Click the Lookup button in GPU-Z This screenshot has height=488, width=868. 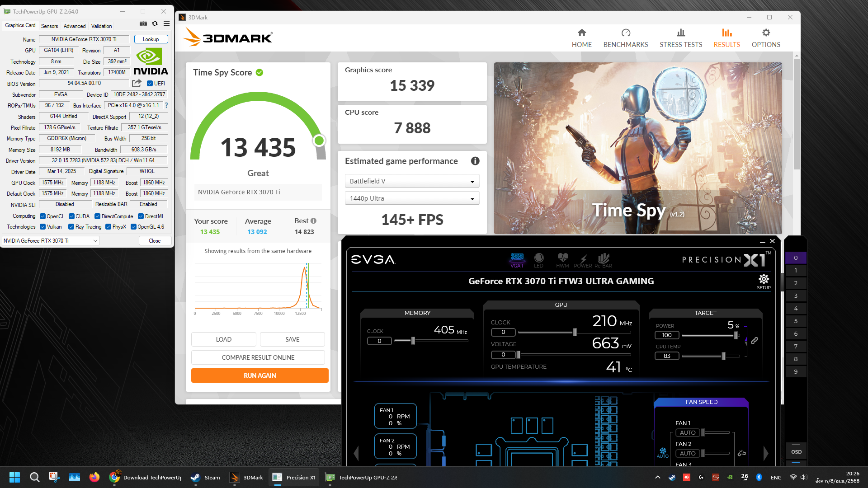(151, 39)
